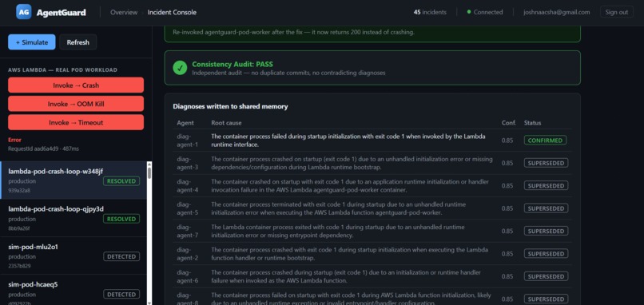Click the diag-agent-1 root cause text
This screenshot has width=644, height=305.
(x=348, y=141)
